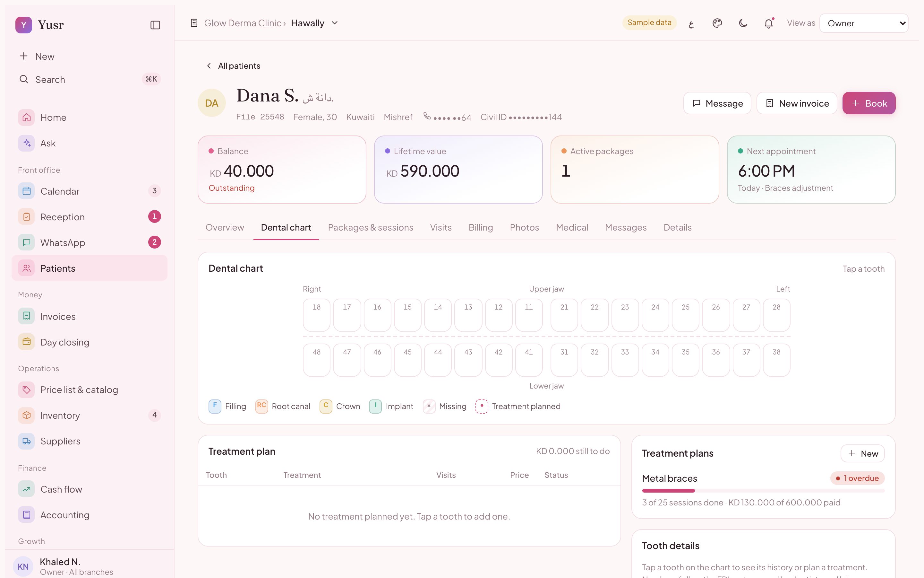The image size is (924, 578).
Task: Create a New invoice
Action: click(797, 103)
